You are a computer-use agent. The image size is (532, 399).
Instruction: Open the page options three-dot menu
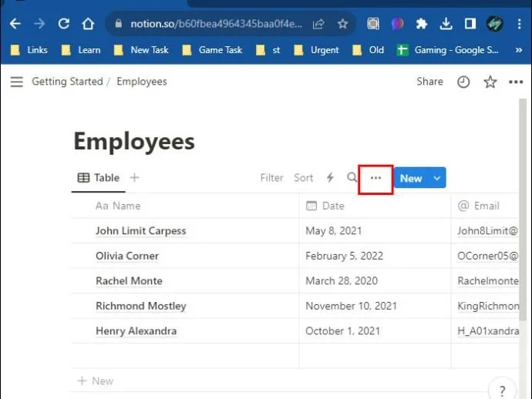click(x=516, y=82)
